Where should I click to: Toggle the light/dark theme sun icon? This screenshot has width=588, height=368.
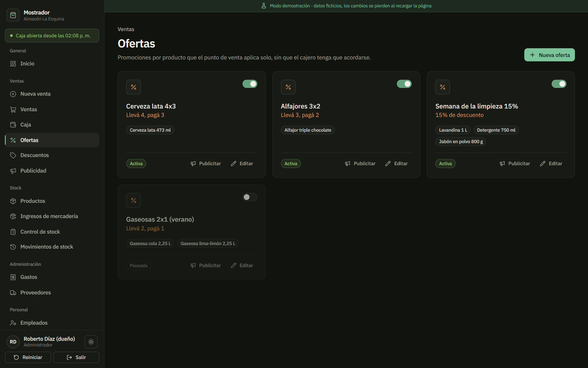[91, 342]
